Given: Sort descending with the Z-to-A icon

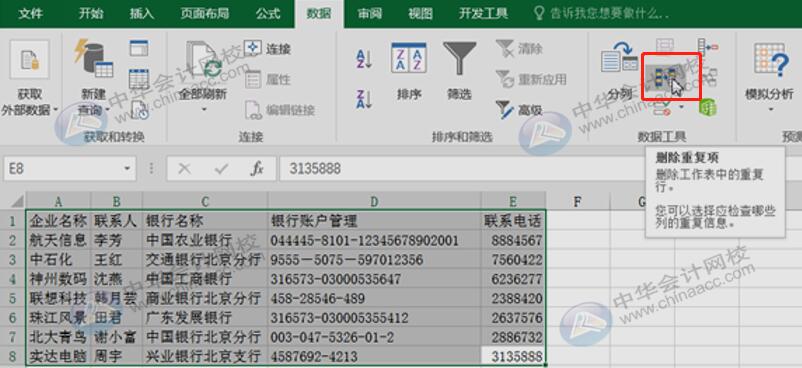Looking at the screenshot, I should click(x=364, y=99).
